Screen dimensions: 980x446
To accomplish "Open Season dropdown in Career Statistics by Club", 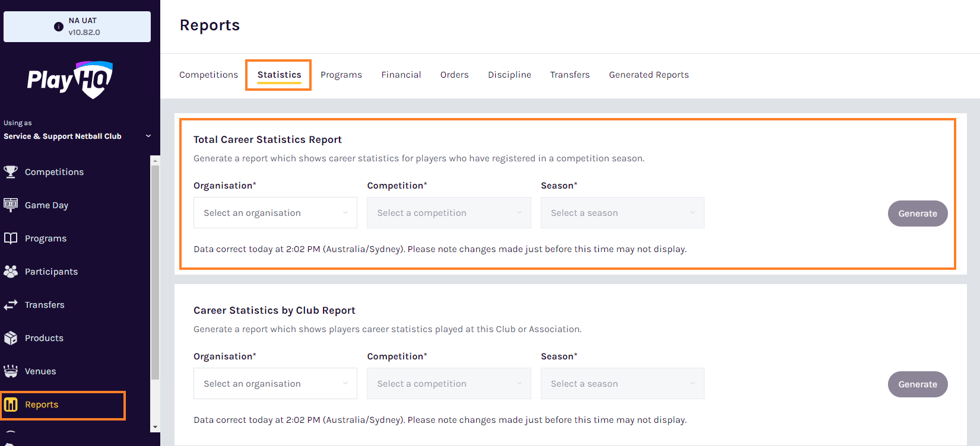I will click(x=623, y=384).
